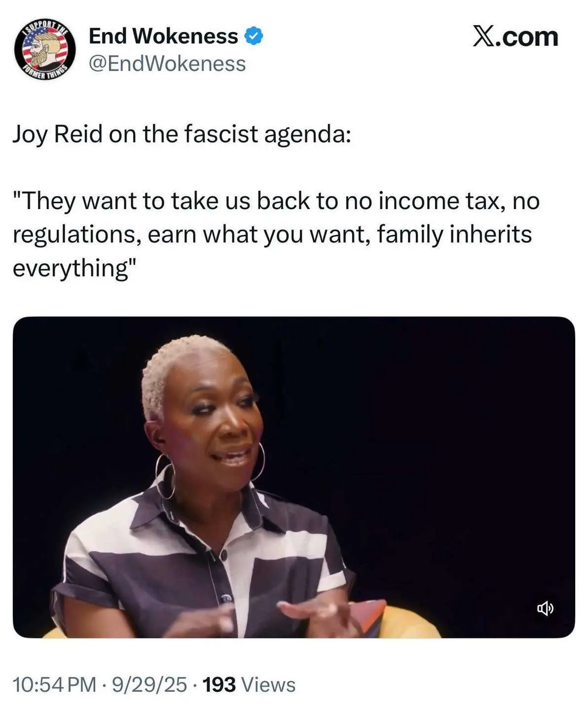Click the word 'everything' ending the quote

70,269
